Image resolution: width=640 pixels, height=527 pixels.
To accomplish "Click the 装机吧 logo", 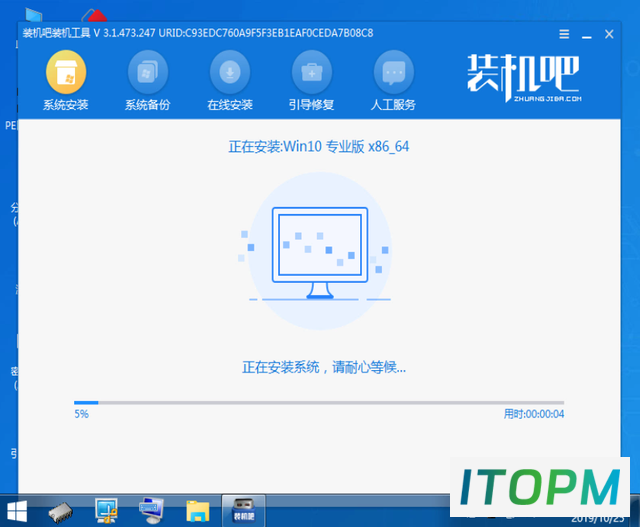I will [524, 78].
